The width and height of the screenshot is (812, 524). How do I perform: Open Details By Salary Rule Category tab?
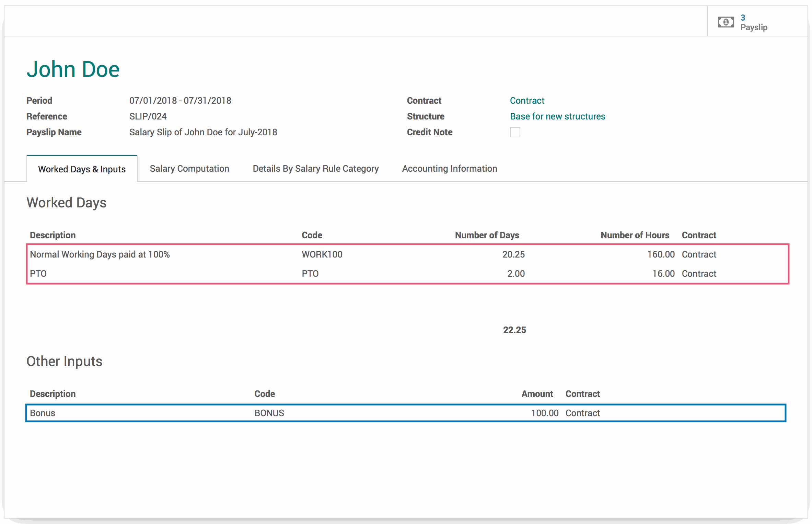316,169
